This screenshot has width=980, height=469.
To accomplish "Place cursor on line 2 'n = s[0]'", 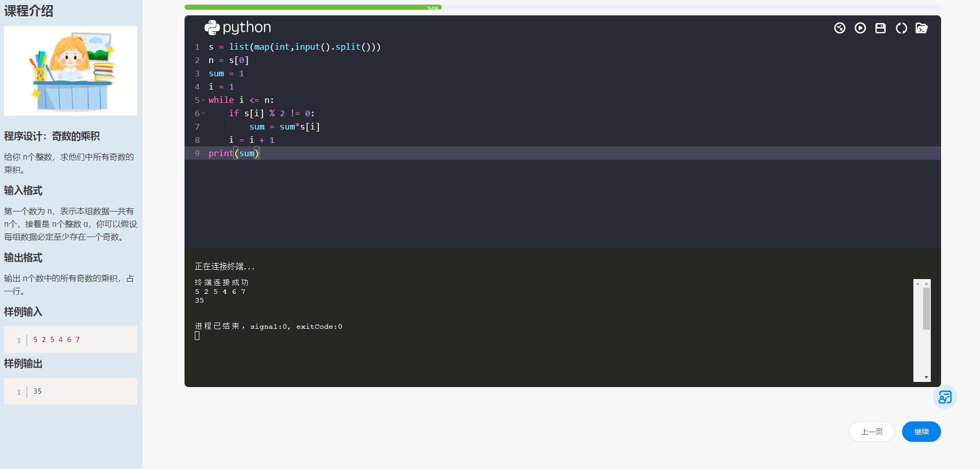I will coord(229,60).
